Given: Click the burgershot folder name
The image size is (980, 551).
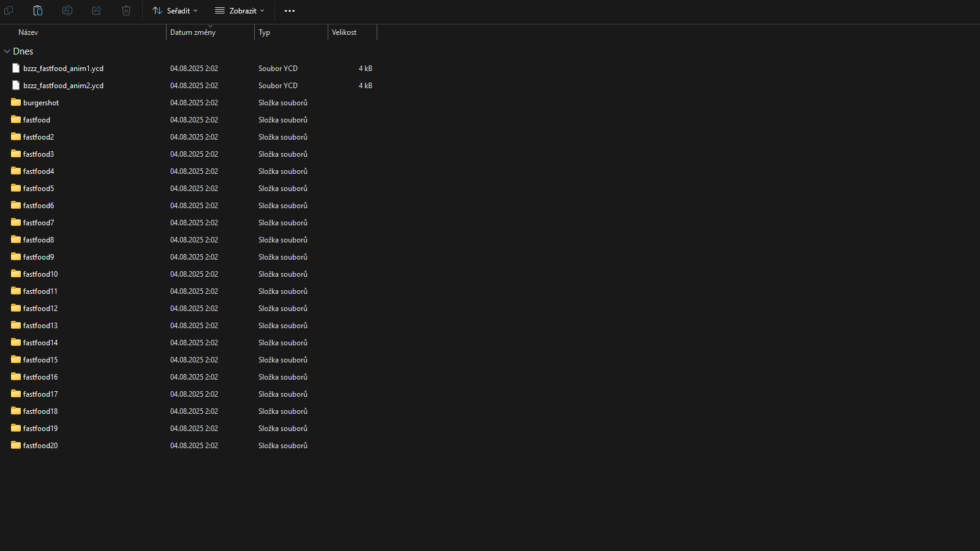Looking at the screenshot, I should pyautogui.click(x=41, y=103).
